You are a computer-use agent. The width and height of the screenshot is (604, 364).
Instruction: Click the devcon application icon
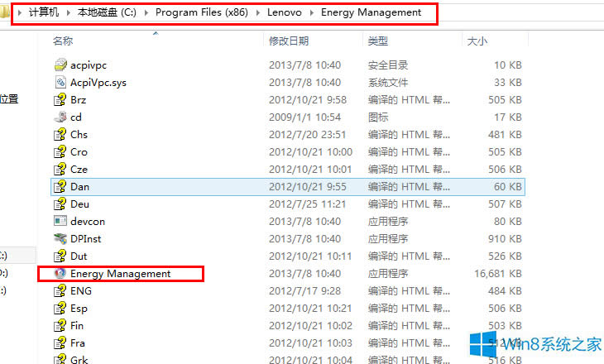(x=60, y=221)
